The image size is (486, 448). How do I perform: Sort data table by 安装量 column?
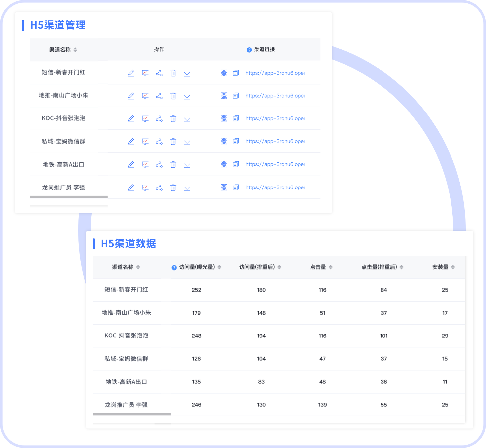pos(453,267)
